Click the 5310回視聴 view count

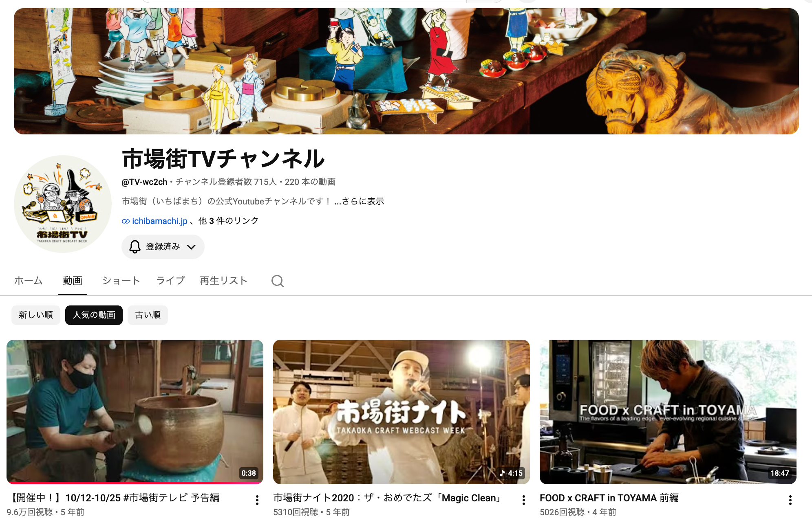point(296,512)
